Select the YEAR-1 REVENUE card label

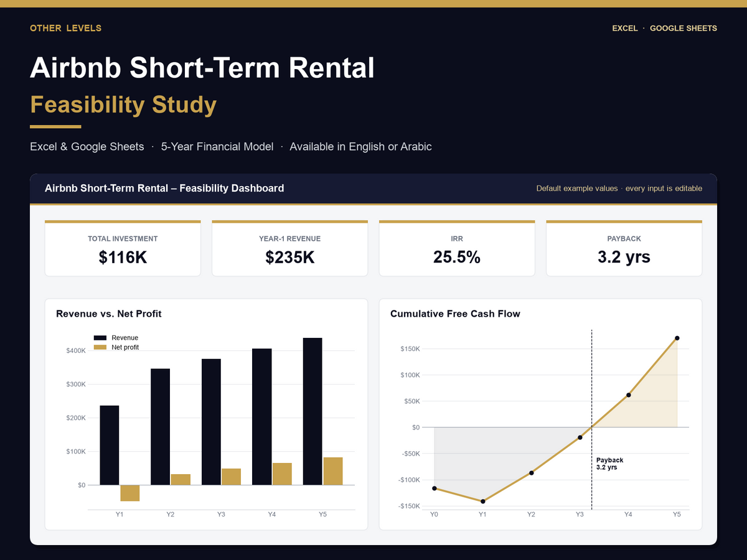290,238
